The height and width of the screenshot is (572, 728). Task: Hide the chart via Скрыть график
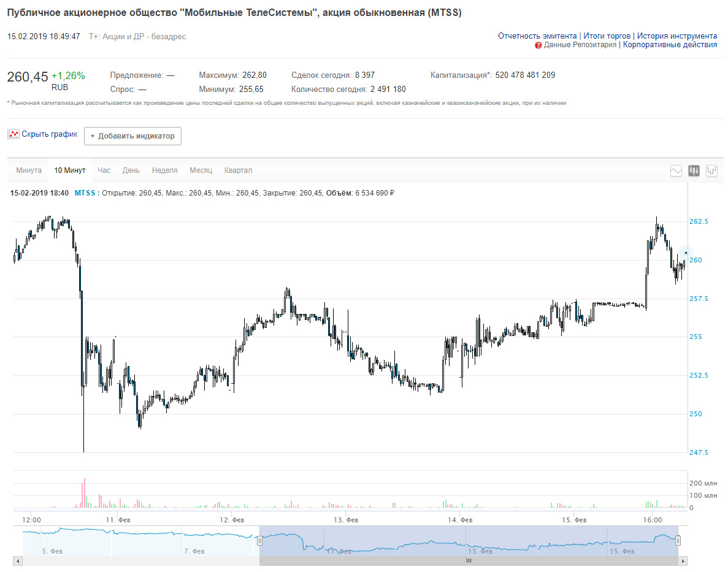[49, 134]
